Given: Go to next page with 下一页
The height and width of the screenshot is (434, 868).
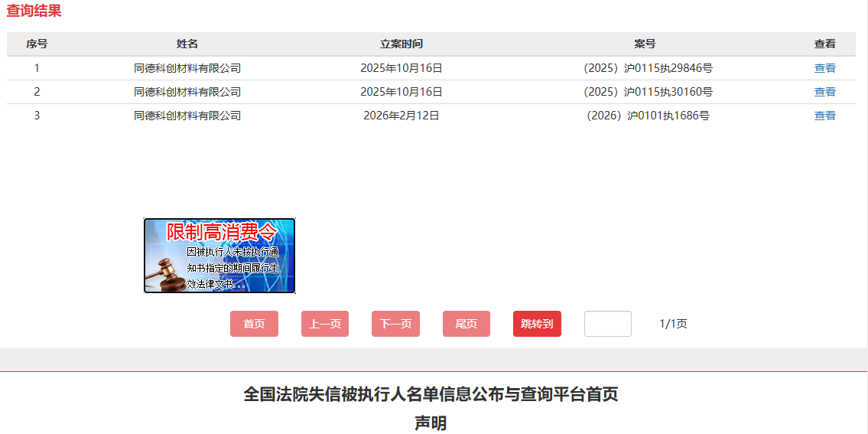Looking at the screenshot, I should click(395, 324).
